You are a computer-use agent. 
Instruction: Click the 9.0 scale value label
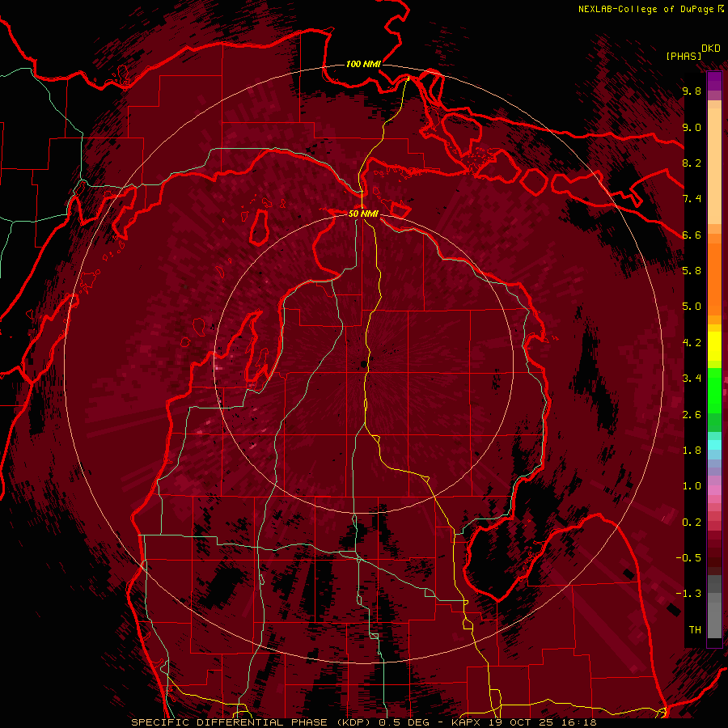coord(692,128)
